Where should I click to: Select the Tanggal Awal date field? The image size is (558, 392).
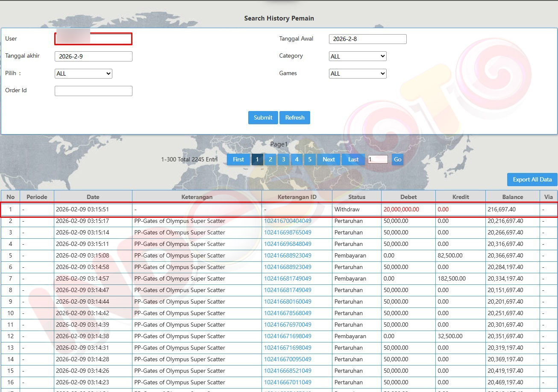[367, 39]
